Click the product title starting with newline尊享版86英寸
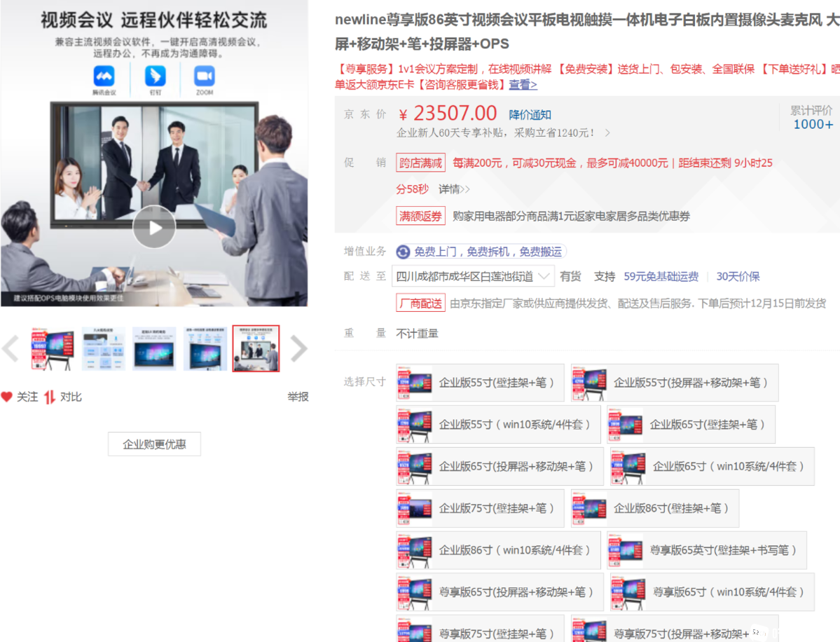840x642 pixels. point(587,32)
